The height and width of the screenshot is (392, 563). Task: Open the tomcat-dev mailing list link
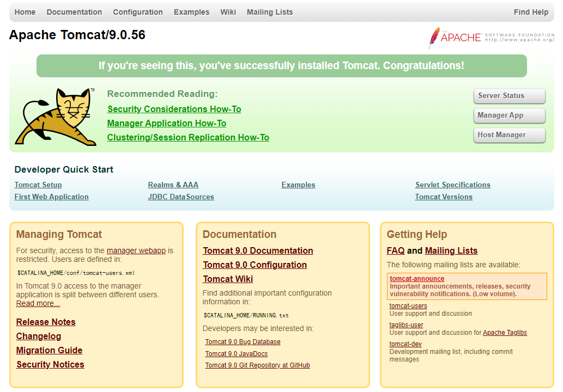point(405,344)
